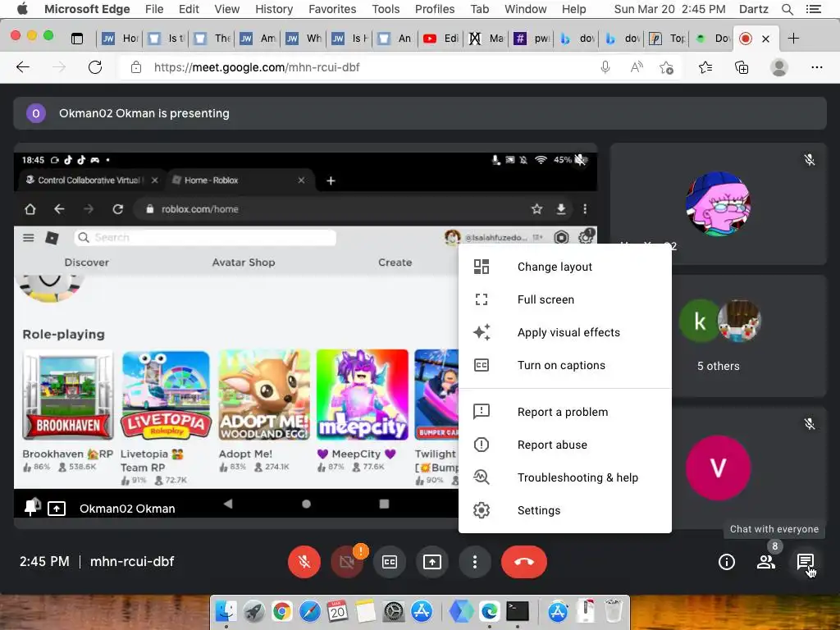Screen dimensions: 840x630
Task: Click the Roblox Search field
Action: coord(205,237)
